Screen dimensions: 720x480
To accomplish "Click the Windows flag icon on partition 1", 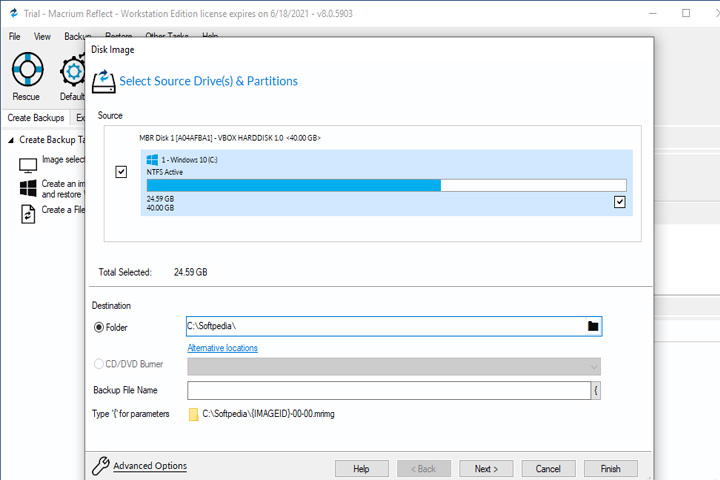I will tap(152, 160).
